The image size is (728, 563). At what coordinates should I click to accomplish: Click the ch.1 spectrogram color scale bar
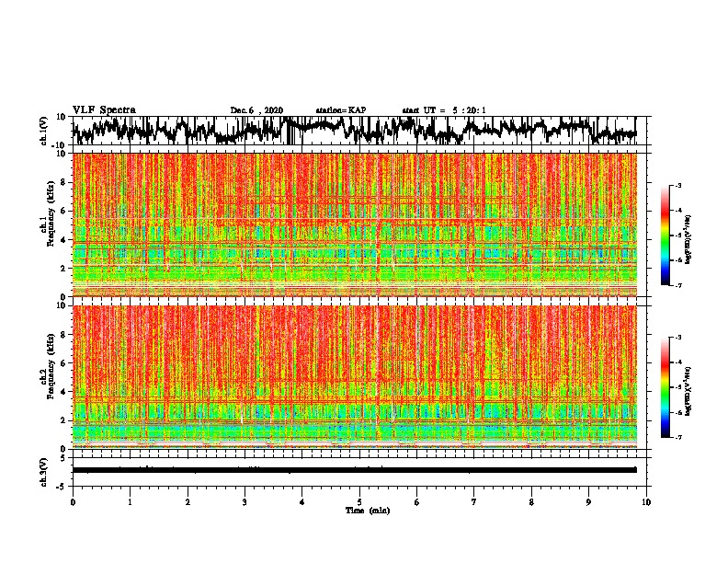665,236
